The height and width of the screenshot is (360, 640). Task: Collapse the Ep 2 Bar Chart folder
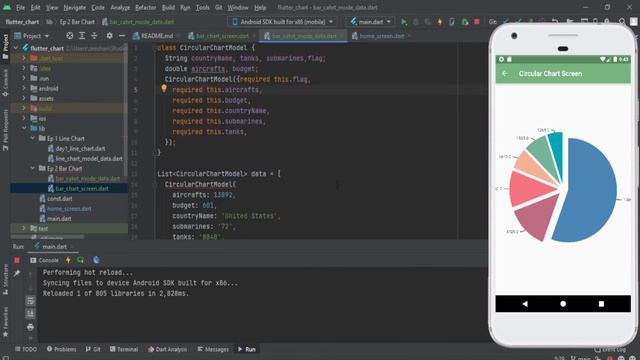pyautogui.click(x=32, y=168)
